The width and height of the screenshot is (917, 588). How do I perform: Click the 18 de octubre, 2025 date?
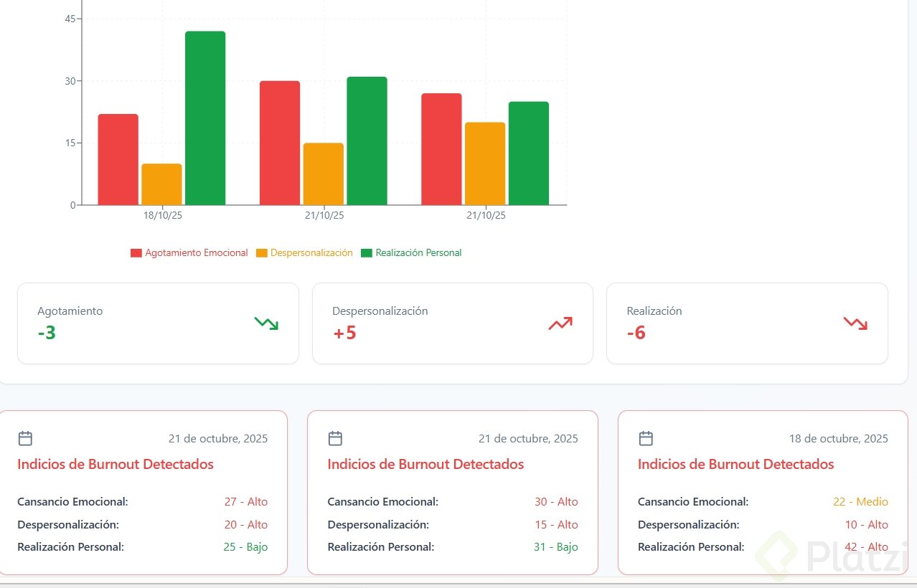838,439
